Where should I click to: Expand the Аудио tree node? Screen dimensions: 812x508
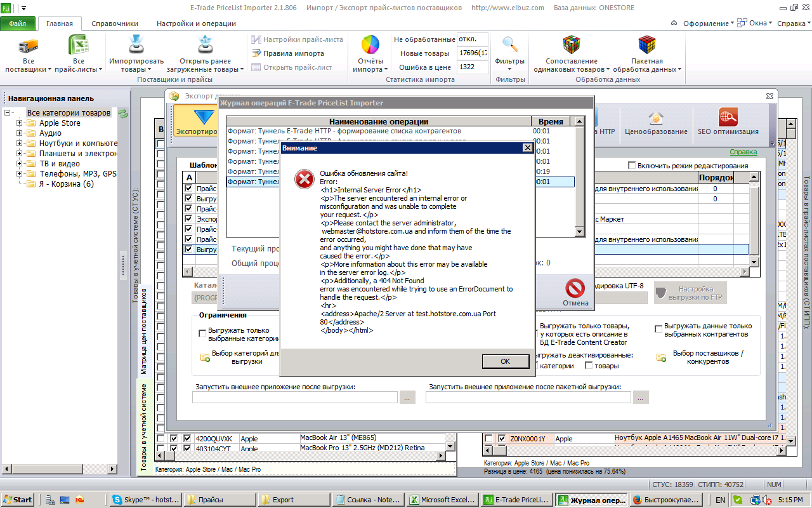pyautogui.click(x=20, y=133)
